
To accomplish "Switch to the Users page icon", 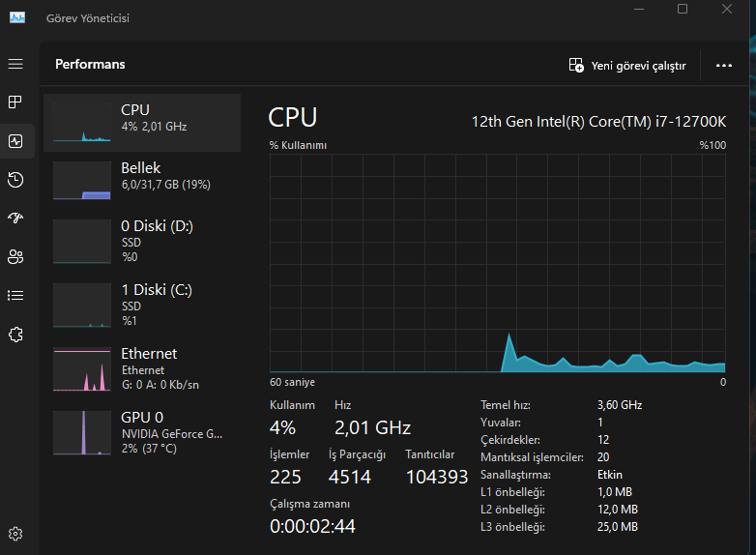I will coord(15,257).
